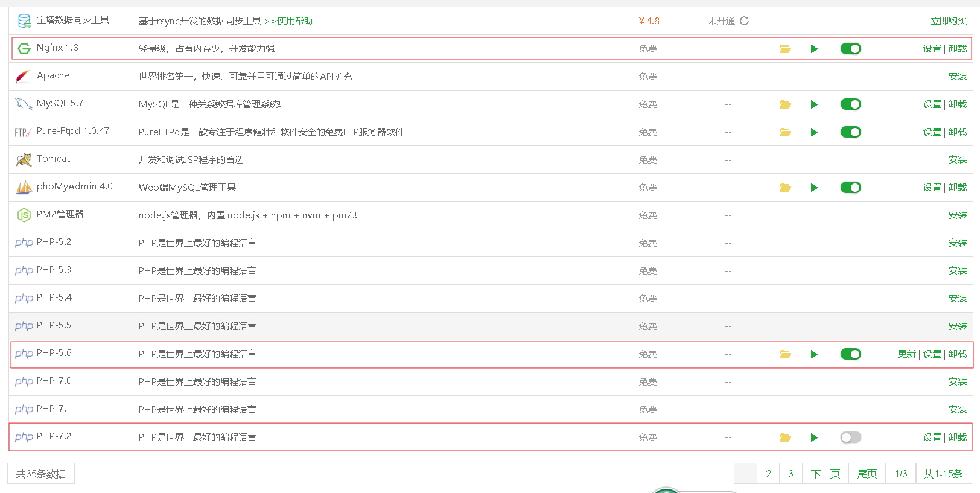Open 设置 for Pure-Ftpd 1.0.47
Viewport: 980px width, 493px height.
click(x=932, y=132)
